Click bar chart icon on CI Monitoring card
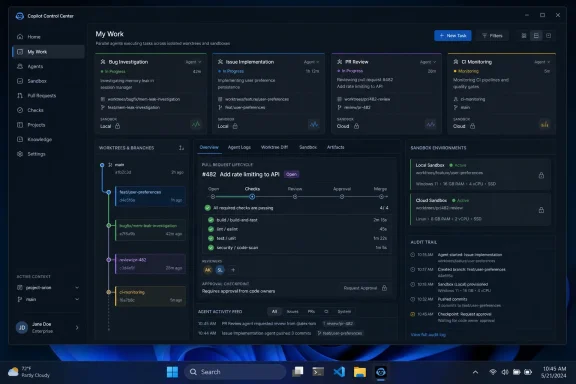This screenshot has width=576, height=384. click(x=545, y=124)
